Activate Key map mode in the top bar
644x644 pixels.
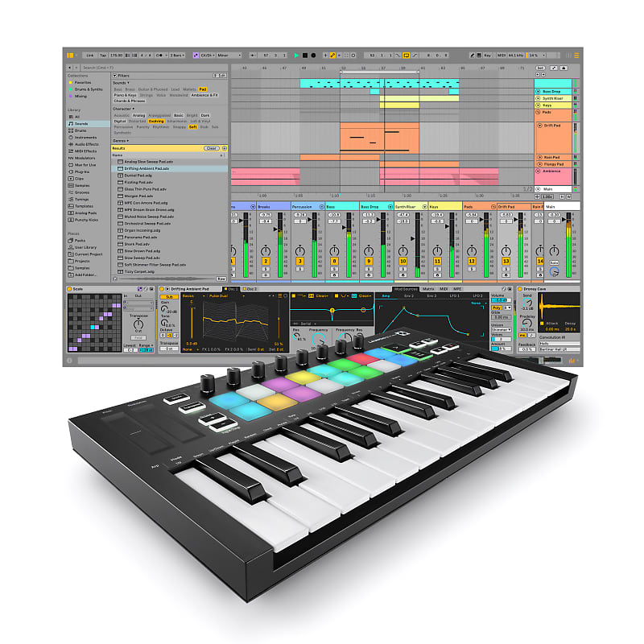(x=486, y=56)
